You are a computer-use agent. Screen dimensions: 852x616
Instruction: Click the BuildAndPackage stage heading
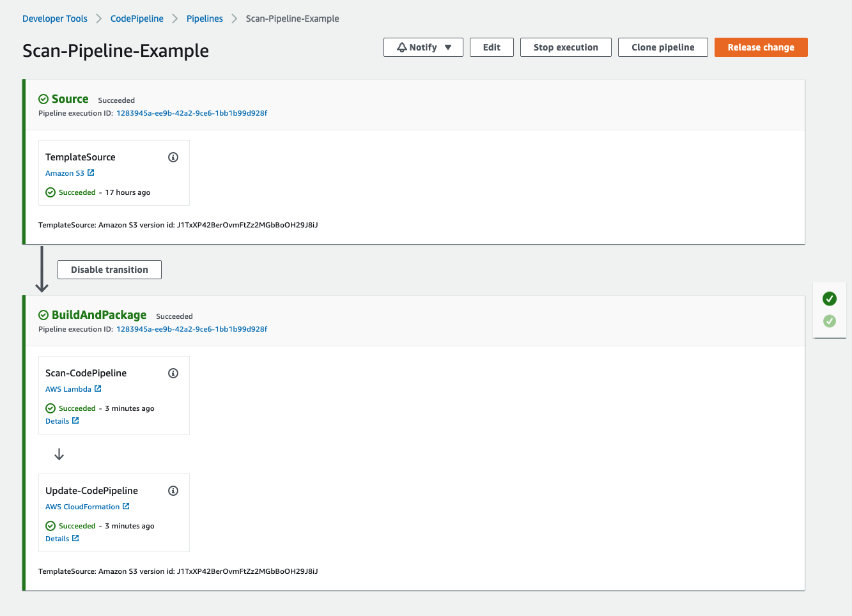tap(99, 315)
